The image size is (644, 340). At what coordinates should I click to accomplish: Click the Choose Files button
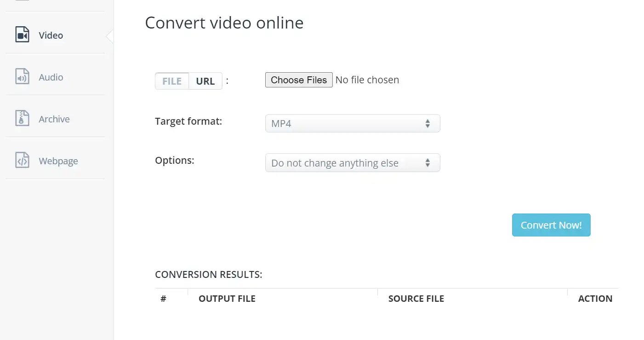pyautogui.click(x=299, y=80)
